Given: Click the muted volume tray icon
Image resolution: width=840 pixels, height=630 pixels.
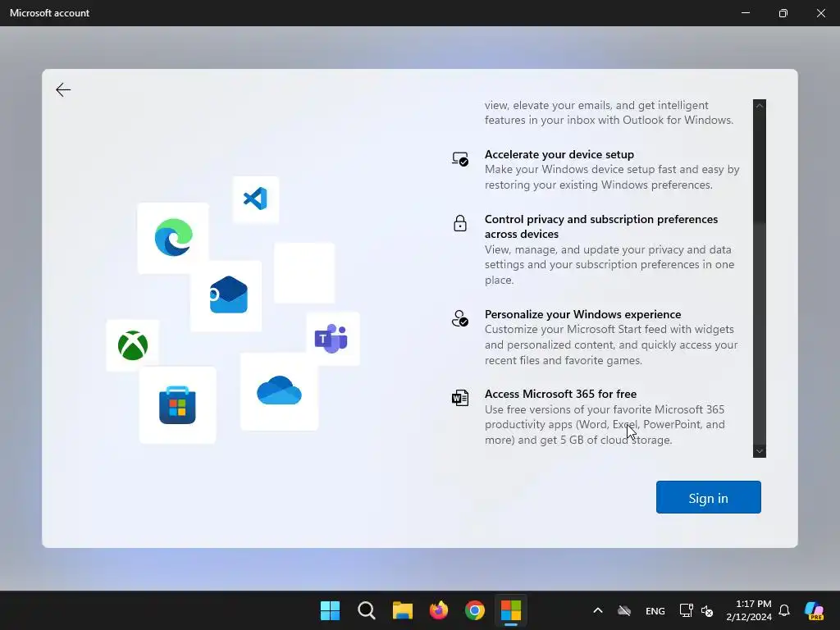Looking at the screenshot, I should 707,610.
